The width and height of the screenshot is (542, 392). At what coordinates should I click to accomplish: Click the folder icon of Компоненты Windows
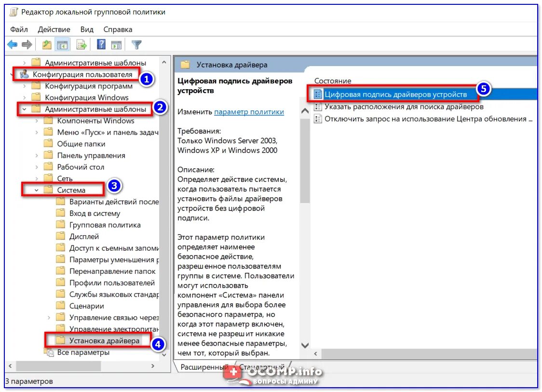[x=48, y=121]
